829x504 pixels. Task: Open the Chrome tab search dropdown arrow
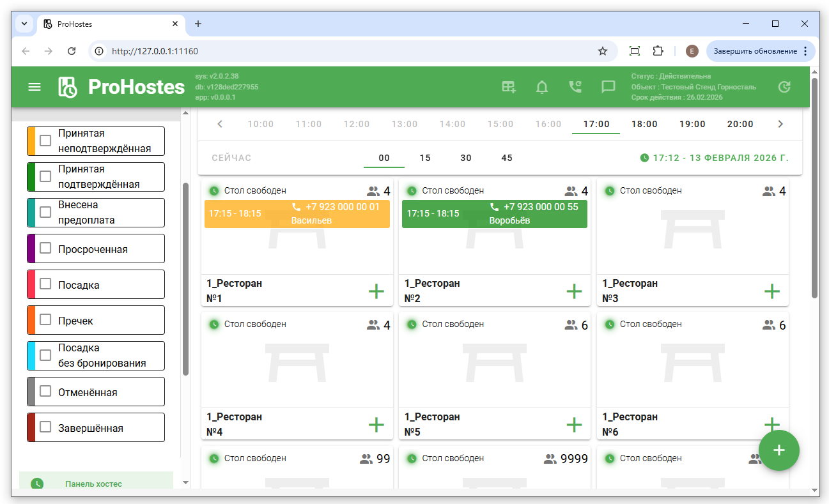pyautogui.click(x=24, y=24)
